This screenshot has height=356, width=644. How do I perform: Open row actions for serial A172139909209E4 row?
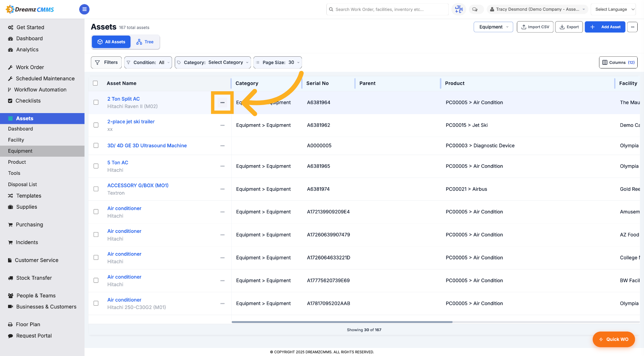click(x=222, y=212)
